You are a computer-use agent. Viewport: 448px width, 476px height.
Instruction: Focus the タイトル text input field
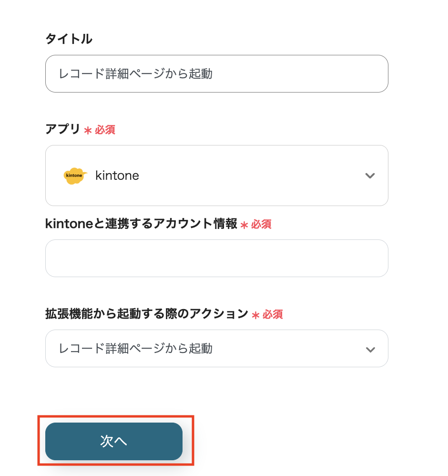pos(216,73)
